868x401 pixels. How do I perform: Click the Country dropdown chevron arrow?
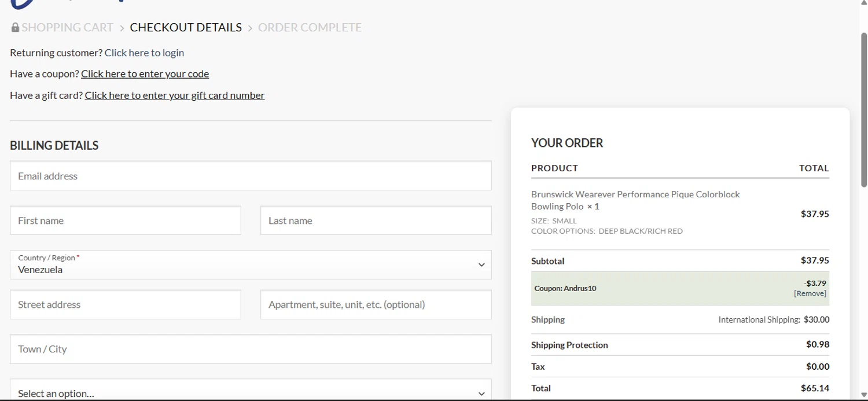coord(481,265)
